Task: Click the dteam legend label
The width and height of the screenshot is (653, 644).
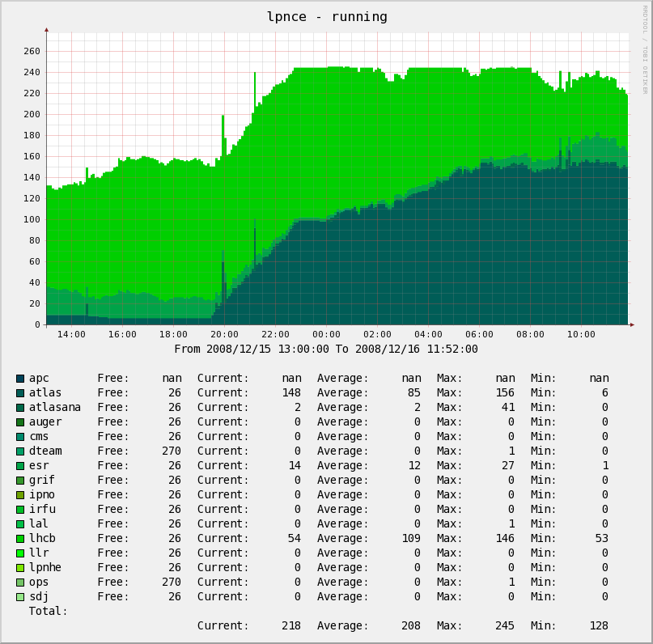Action: tap(45, 451)
